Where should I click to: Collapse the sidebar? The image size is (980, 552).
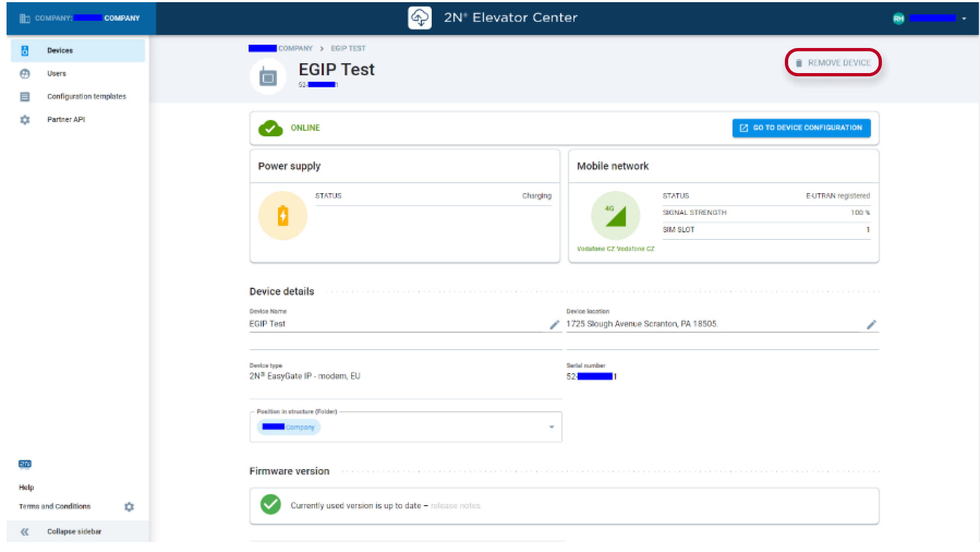point(78,531)
